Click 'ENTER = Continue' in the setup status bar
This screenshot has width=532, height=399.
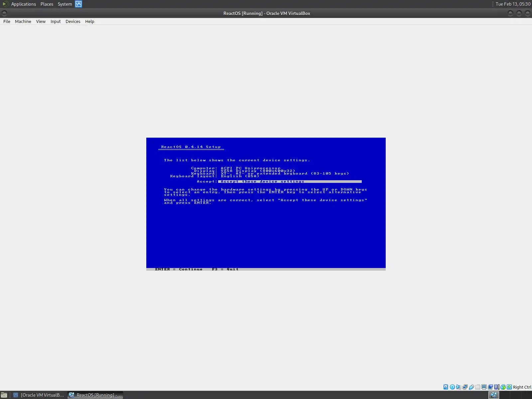[179, 269]
